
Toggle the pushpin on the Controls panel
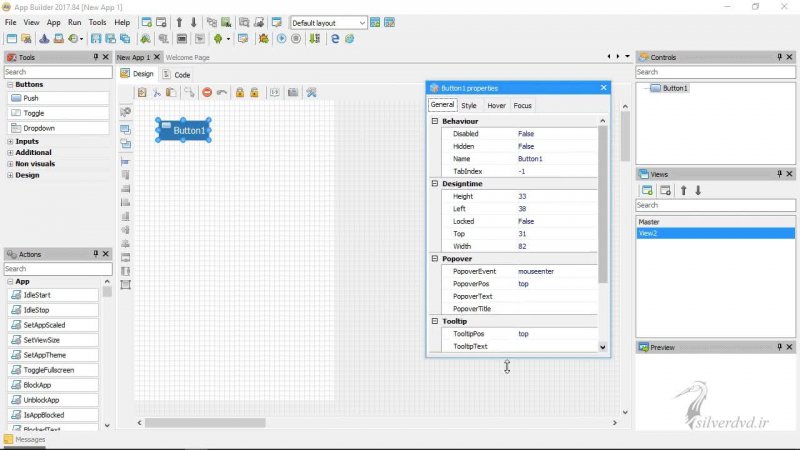click(777, 58)
